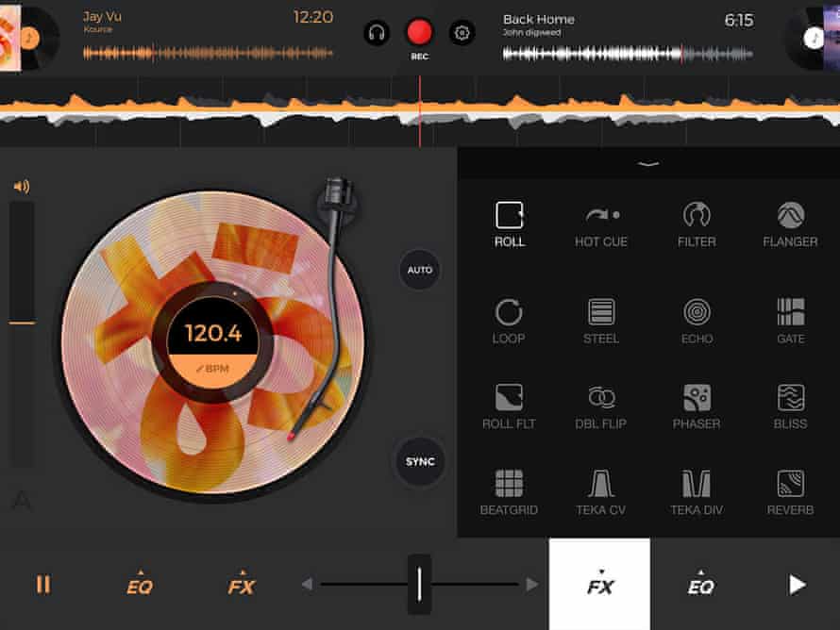840x630 pixels.
Task: Start recording the mix
Action: [x=418, y=30]
